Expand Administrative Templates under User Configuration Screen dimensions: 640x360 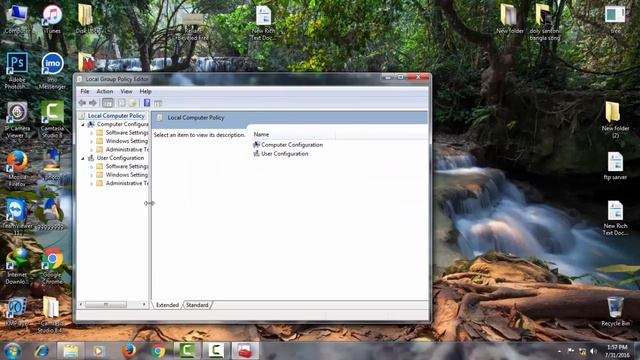[91, 184]
